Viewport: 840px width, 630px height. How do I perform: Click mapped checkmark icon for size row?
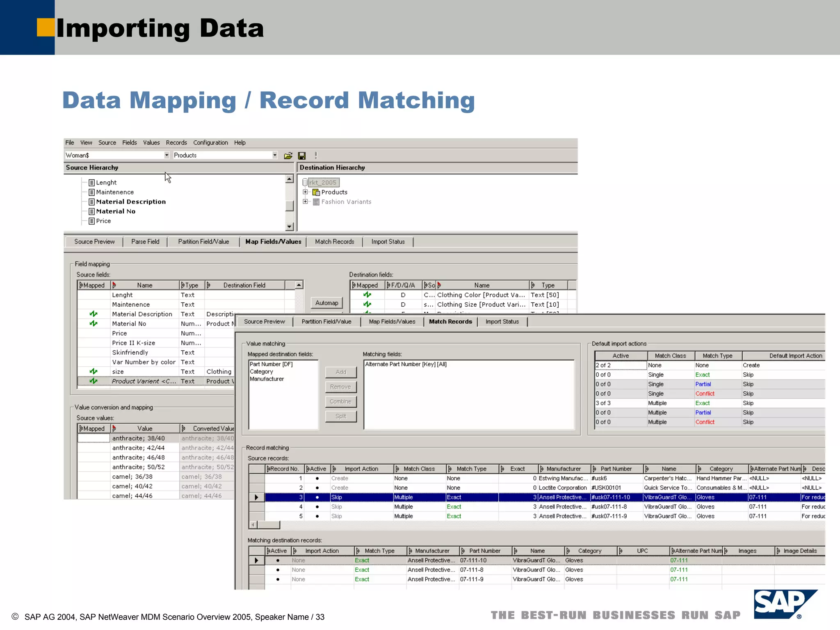point(94,371)
